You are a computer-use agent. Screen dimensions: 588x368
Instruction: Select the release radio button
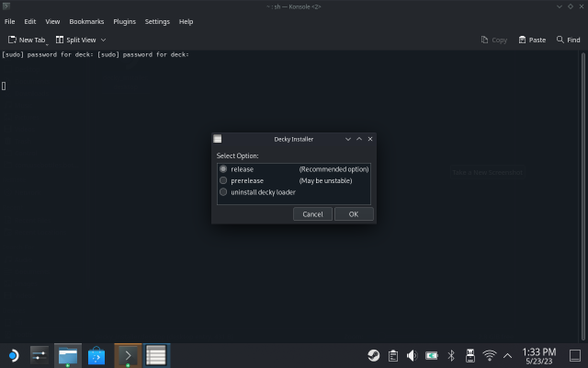[x=223, y=169]
